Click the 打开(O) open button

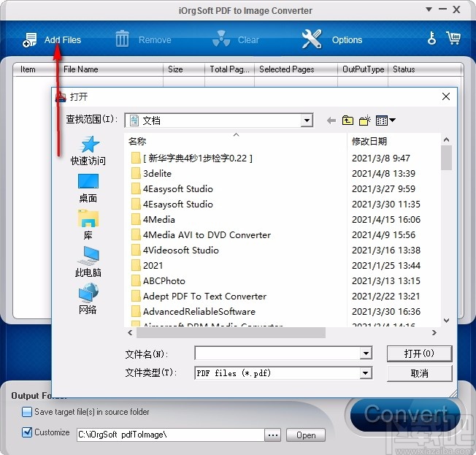click(419, 353)
